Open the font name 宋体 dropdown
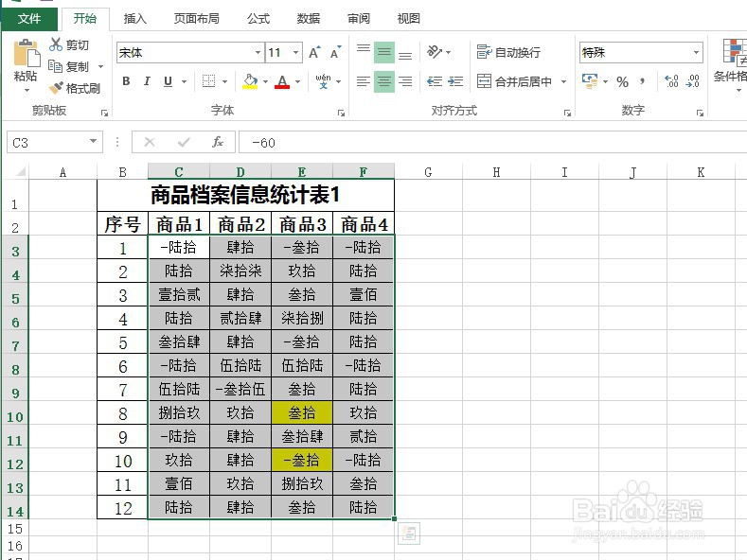 [x=258, y=52]
